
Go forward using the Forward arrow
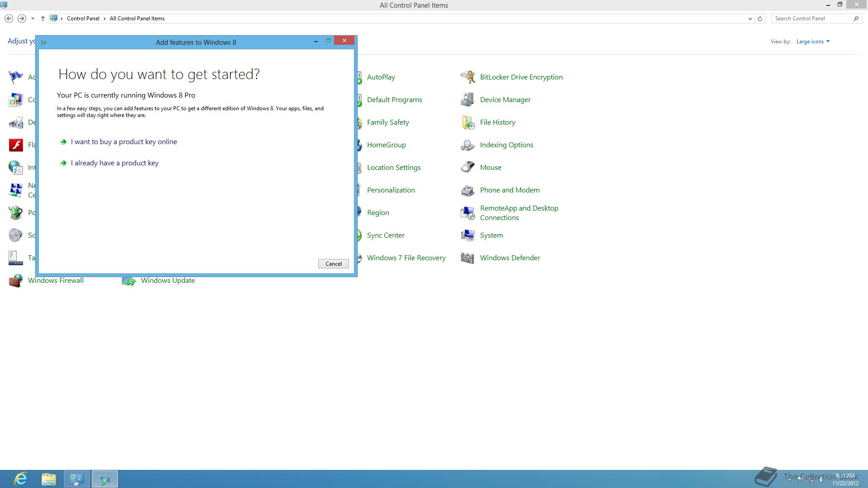click(22, 19)
